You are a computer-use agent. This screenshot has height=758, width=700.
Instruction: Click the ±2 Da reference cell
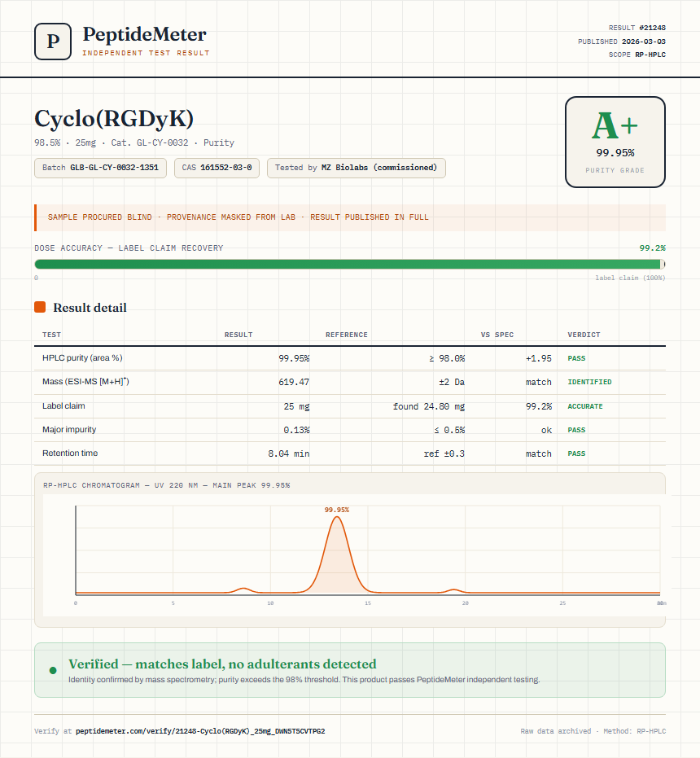(452, 382)
